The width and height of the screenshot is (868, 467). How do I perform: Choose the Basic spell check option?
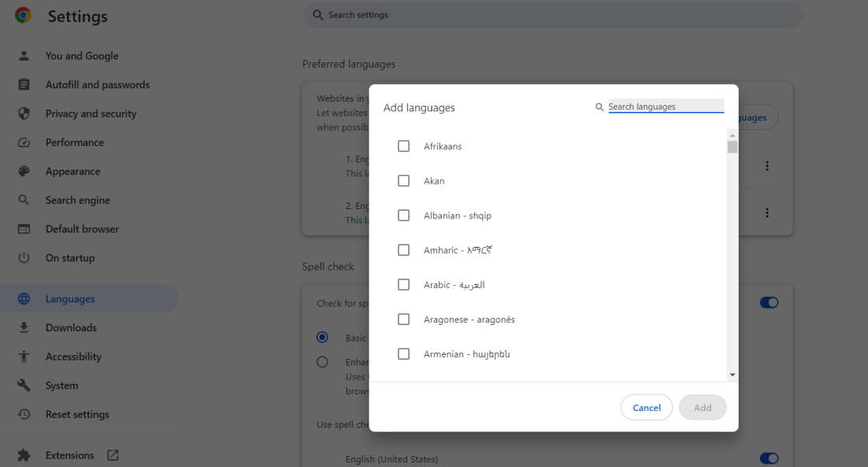click(322, 337)
